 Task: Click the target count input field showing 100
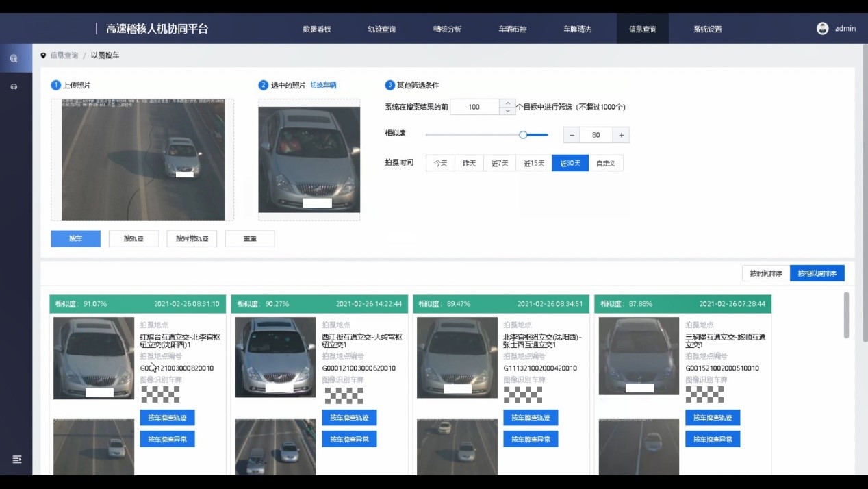pos(474,107)
